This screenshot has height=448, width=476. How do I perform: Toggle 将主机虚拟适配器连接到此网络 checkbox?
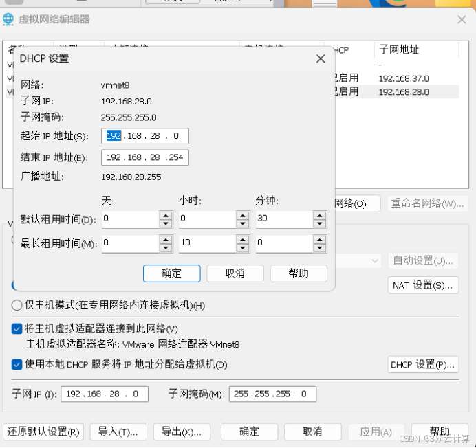(17, 329)
